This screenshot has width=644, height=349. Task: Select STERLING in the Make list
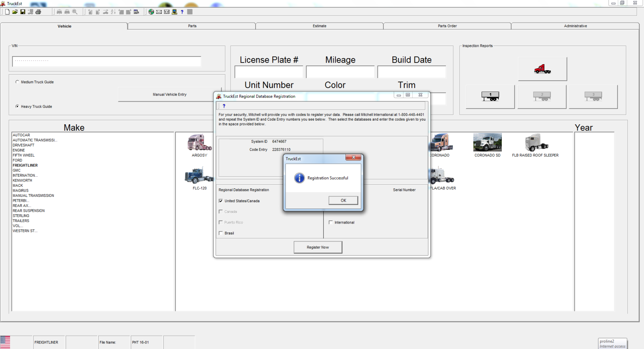click(21, 216)
